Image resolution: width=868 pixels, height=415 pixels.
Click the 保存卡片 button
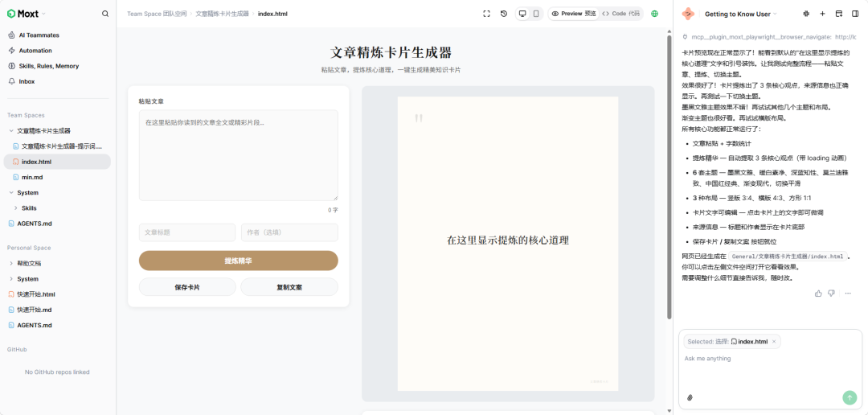click(x=187, y=287)
